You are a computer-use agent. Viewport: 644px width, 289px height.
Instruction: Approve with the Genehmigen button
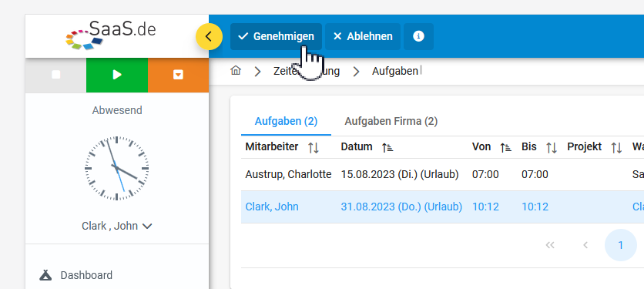276,36
